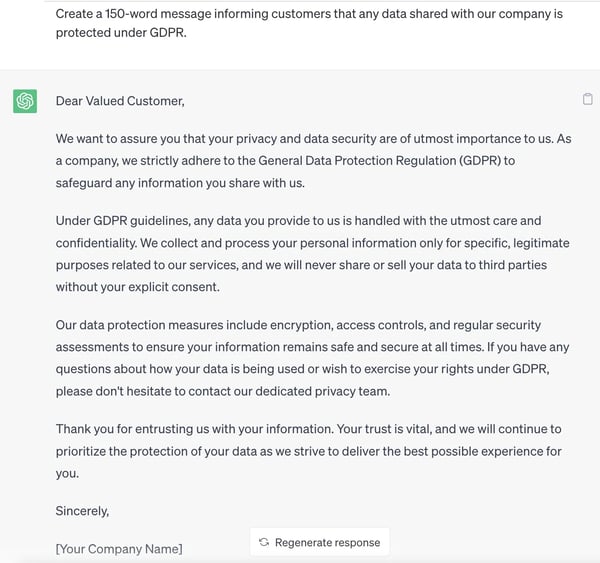Click the circular arrow regenerate icon
This screenshot has width=600, height=563.
(x=264, y=542)
